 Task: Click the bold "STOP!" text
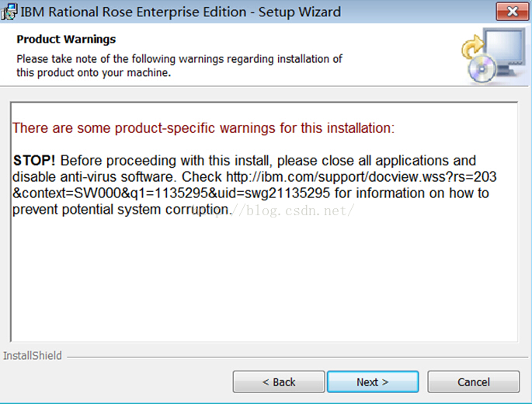tap(34, 160)
